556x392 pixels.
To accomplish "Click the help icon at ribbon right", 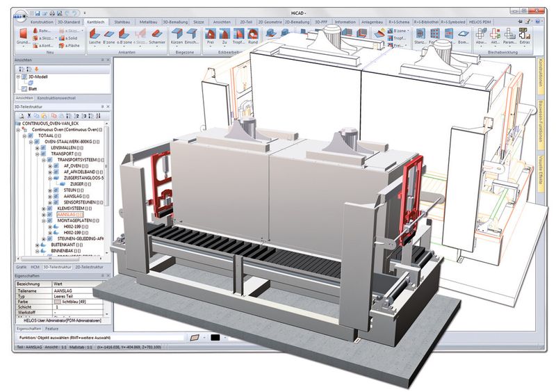I will [538, 22].
